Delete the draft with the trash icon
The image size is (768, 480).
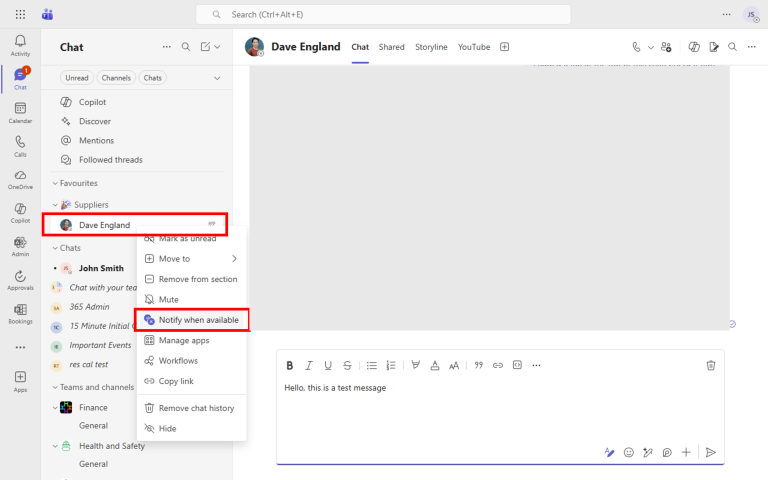click(x=711, y=365)
